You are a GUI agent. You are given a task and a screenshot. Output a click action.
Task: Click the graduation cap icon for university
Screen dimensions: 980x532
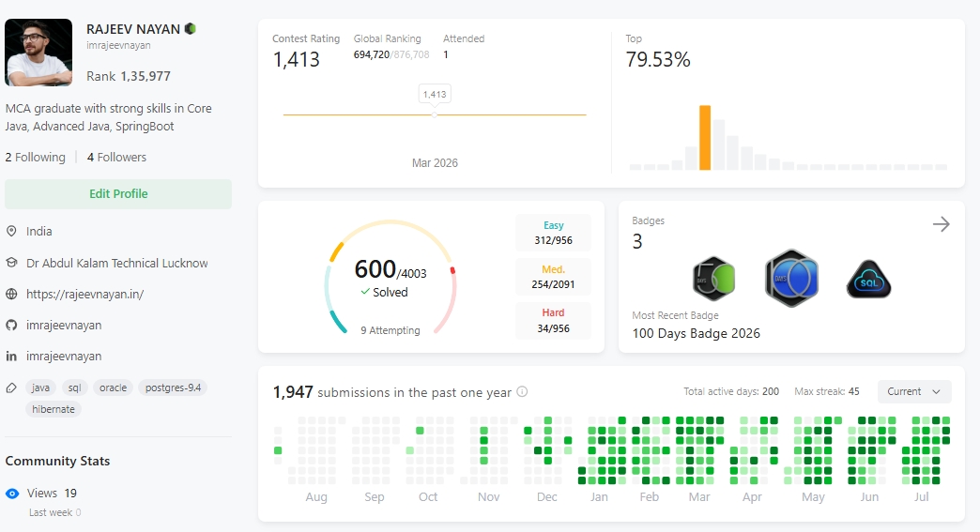(11, 263)
